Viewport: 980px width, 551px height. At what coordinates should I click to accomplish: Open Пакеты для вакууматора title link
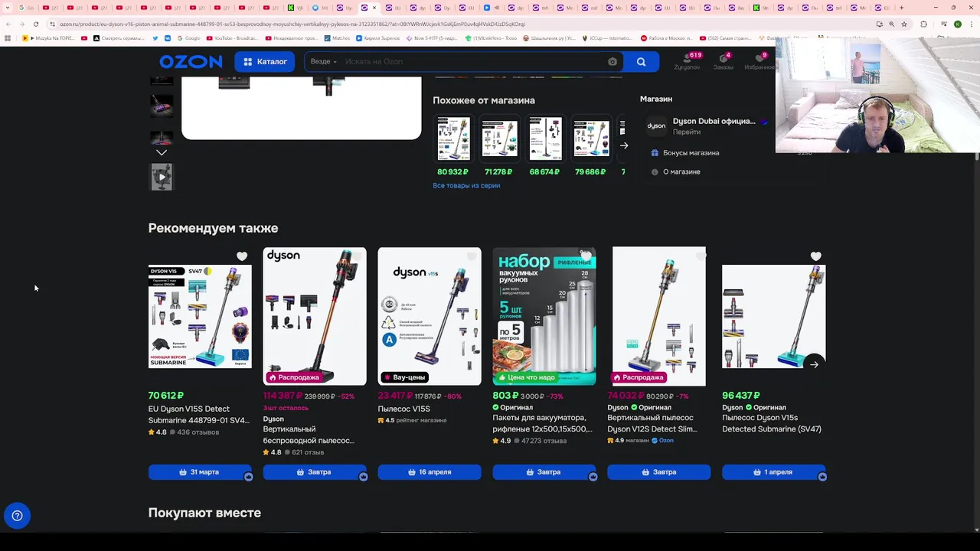[543, 423]
